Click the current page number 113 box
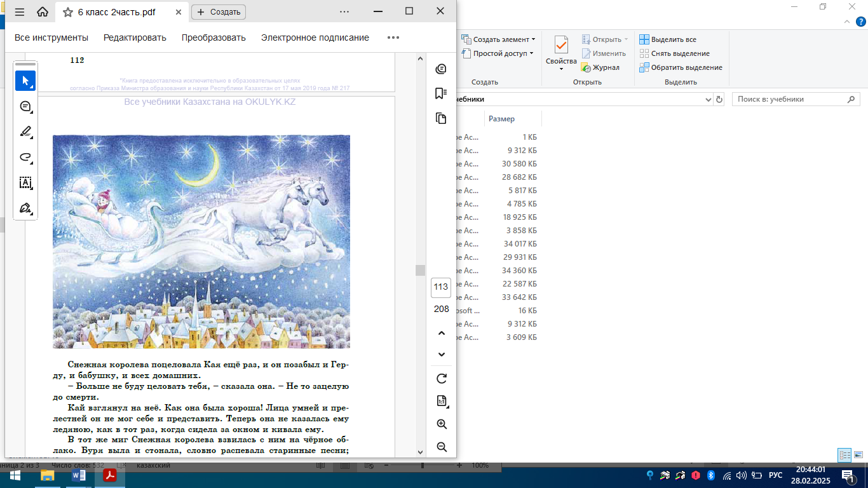This screenshot has height=488, width=868. coord(441,287)
